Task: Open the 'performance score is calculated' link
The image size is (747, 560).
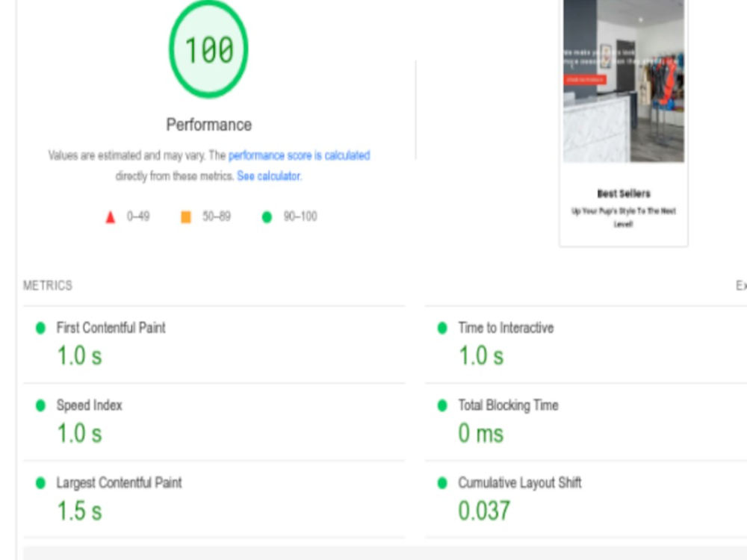Action: (300, 156)
